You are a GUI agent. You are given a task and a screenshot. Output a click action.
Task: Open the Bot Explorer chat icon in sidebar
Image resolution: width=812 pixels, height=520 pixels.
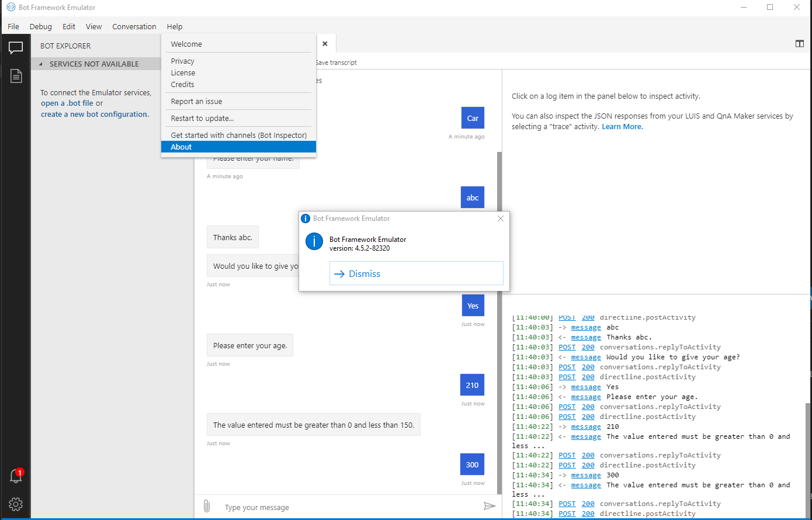(x=16, y=48)
